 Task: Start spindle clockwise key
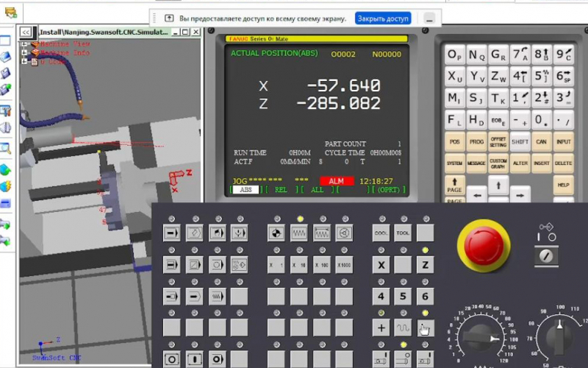tap(381, 359)
